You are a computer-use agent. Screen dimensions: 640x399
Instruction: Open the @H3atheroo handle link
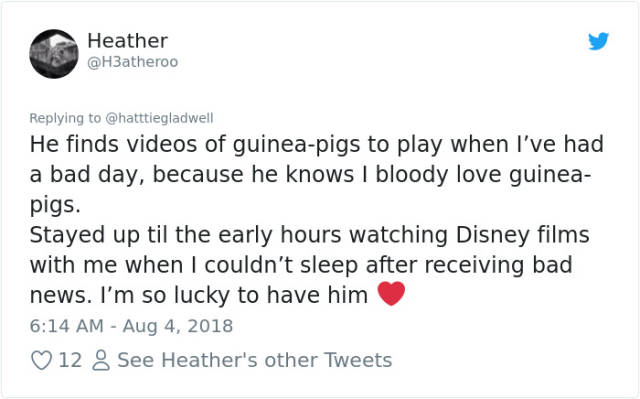[133, 62]
